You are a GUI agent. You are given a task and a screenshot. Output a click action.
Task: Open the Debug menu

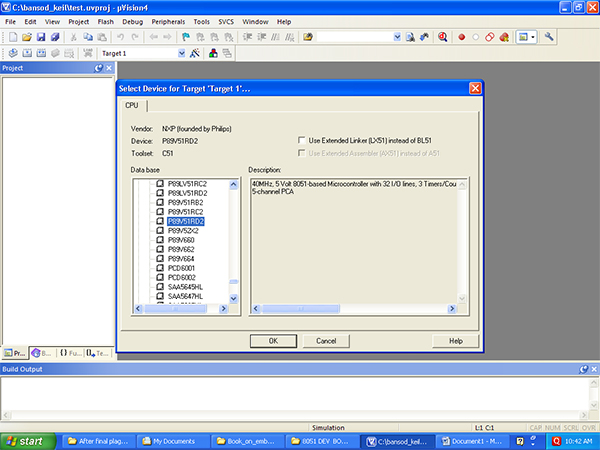pyautogui.click(x=132, y=22)
